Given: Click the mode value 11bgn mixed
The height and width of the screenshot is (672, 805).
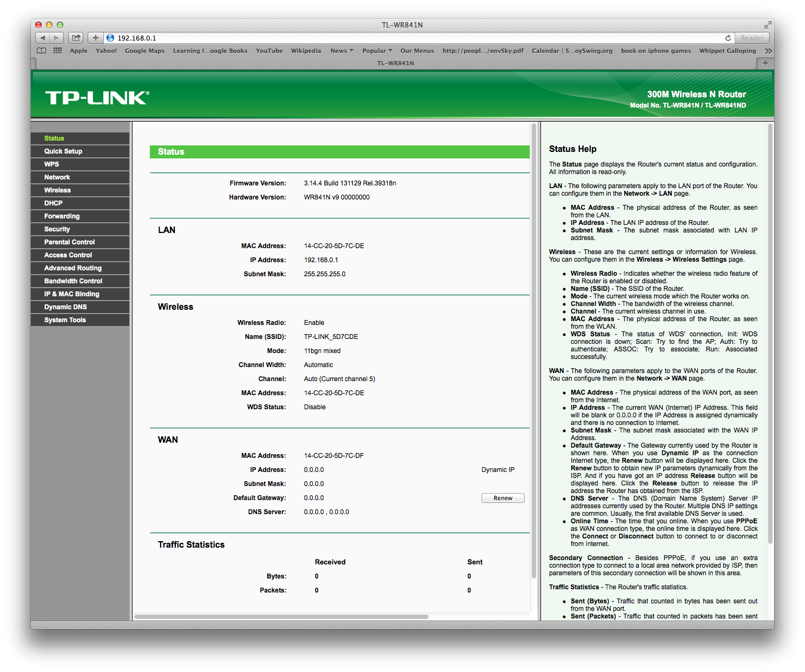Looking at the screenshot, I should click(322, 351).
